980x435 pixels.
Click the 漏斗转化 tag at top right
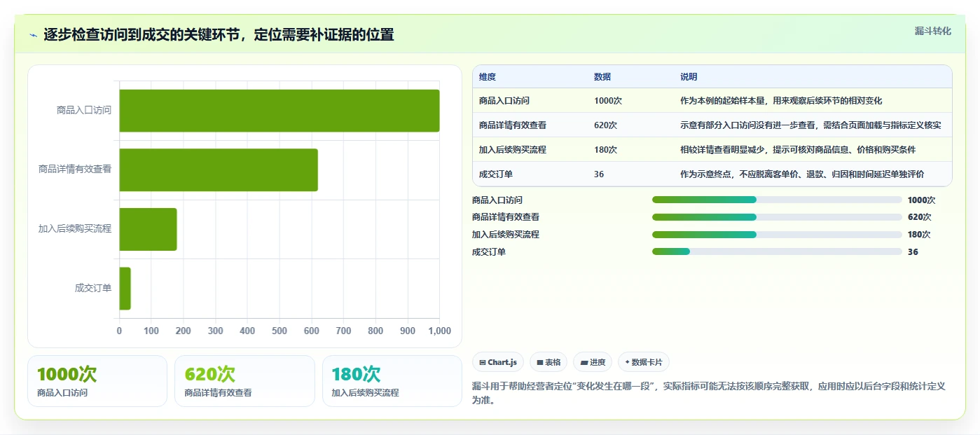tap(932, 31)
